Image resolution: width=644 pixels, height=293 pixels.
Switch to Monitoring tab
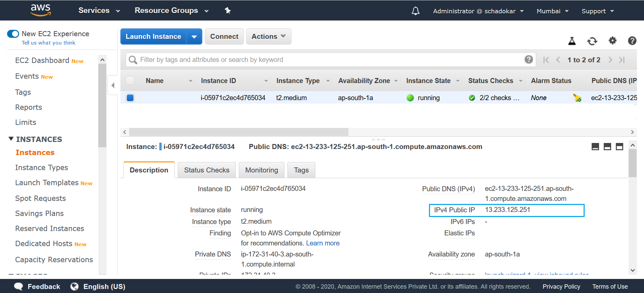coord(262,170)
